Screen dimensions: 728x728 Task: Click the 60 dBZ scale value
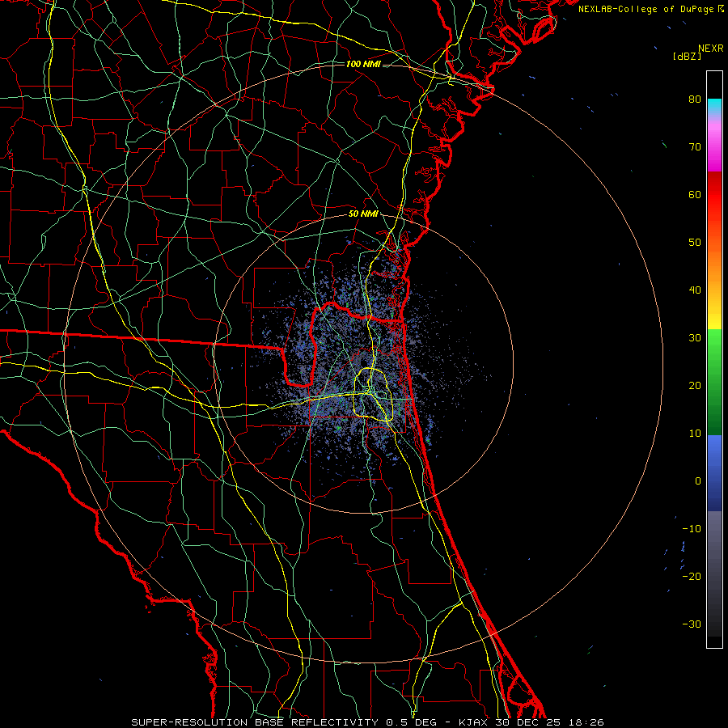pos(695,195)
